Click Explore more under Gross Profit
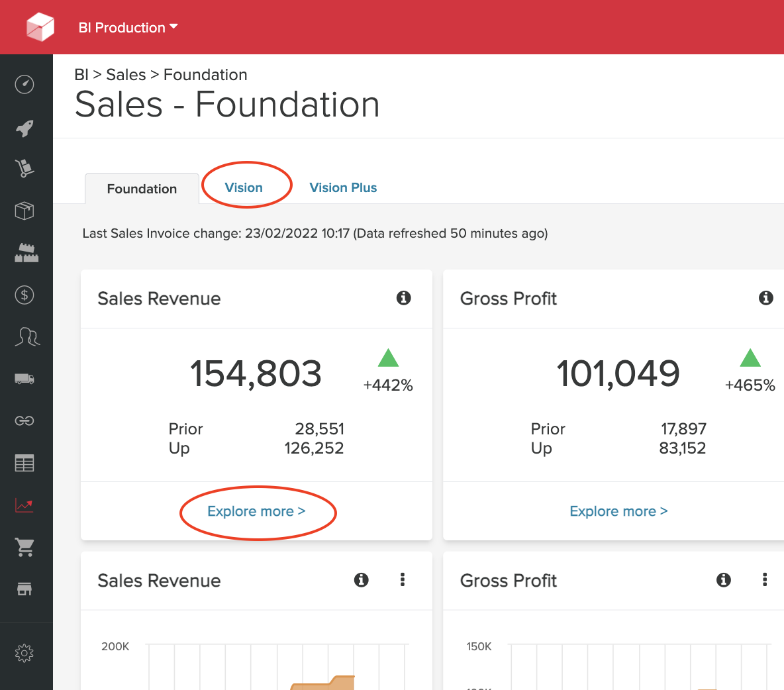The image size is (784, 690). click(x=618, y=511)
